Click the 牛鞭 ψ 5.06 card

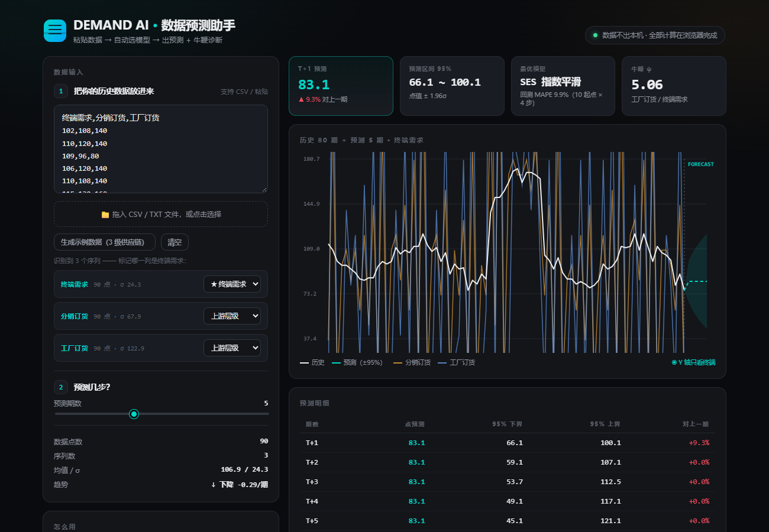pos(674,86)
